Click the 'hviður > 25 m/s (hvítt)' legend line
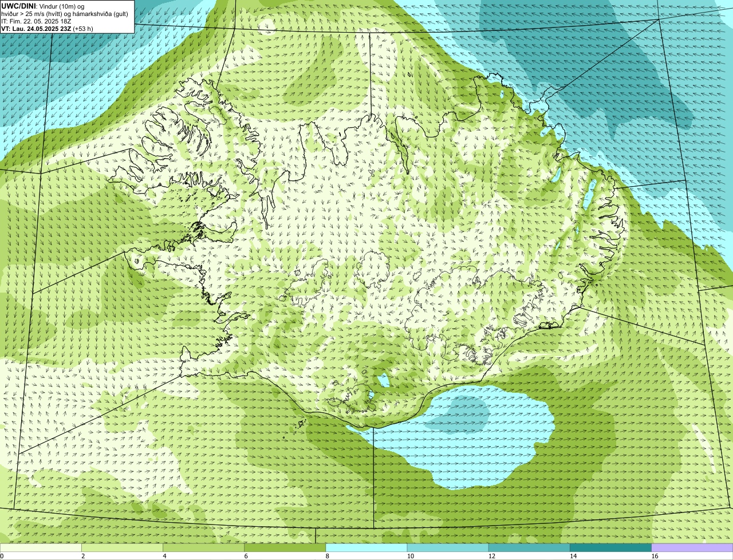This screenshot has width=733, height=560. pyautogui.click(x=65, y=13)
